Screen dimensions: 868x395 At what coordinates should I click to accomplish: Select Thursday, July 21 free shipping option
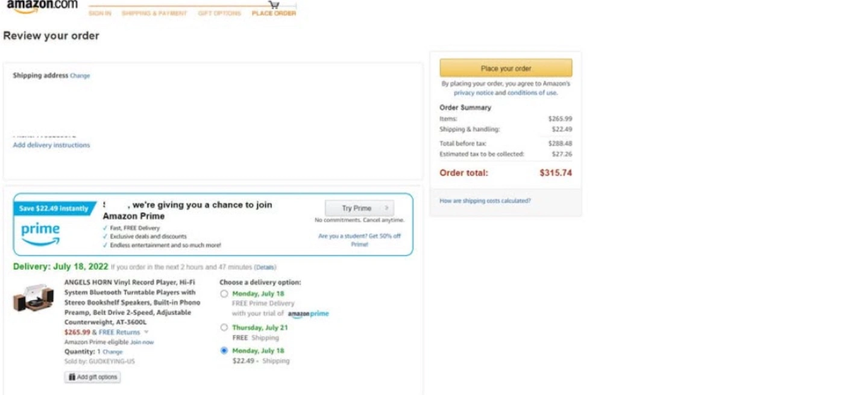pos(224,328)
